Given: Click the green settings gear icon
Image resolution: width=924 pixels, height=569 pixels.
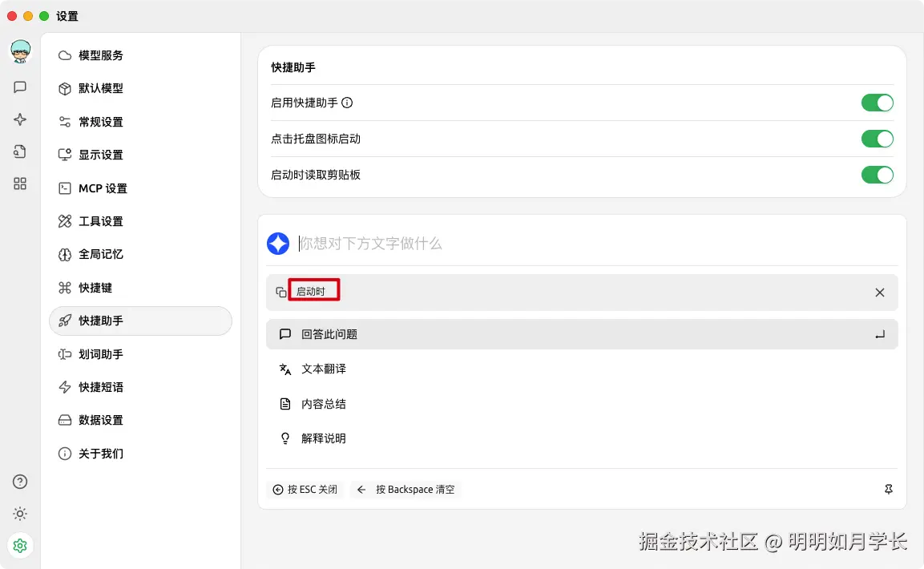Looking at the screenshot, I should click(x=20, y=546).
